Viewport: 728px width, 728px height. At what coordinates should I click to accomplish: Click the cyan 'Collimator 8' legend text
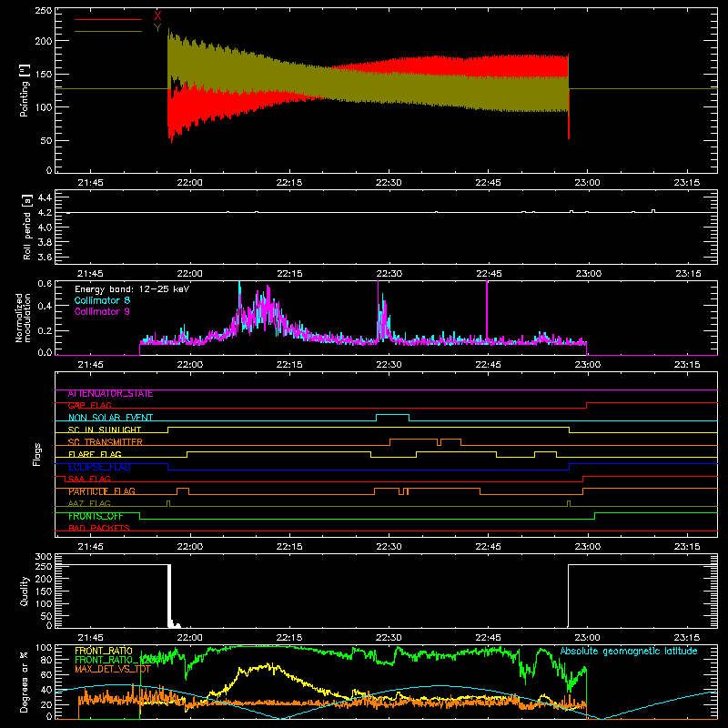(102, 300)
